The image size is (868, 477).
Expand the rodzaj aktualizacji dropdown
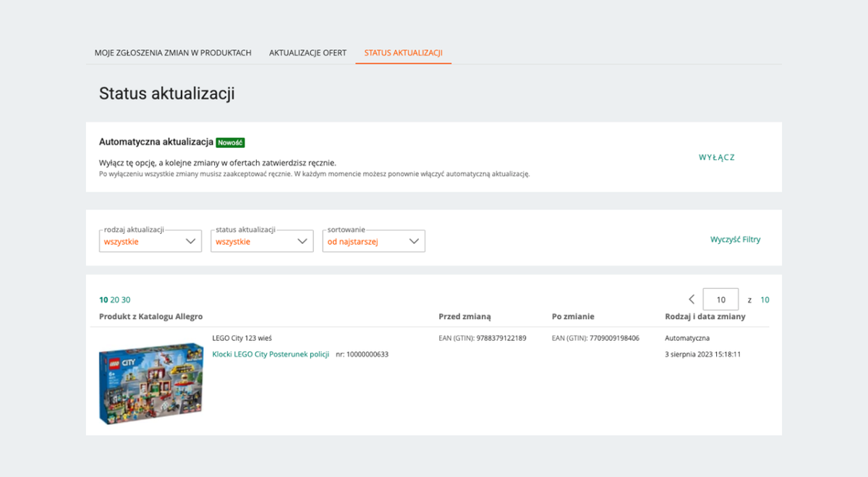[150, 242]
